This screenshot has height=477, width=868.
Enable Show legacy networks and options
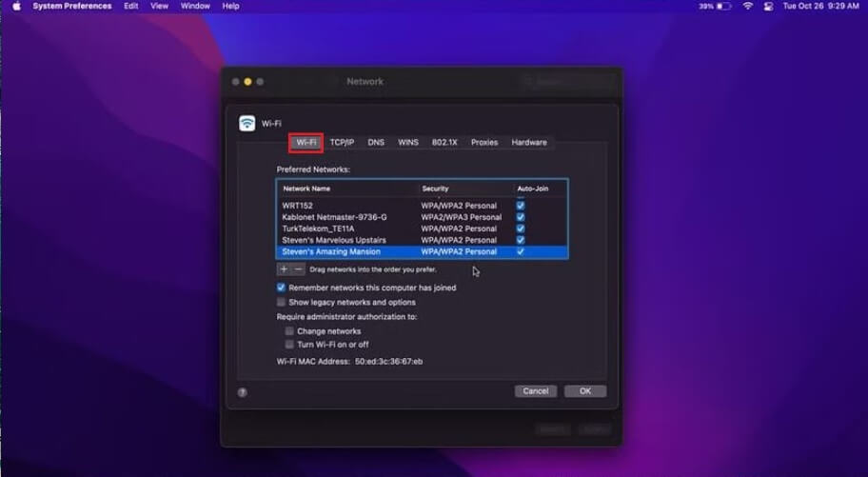[281, 302]
